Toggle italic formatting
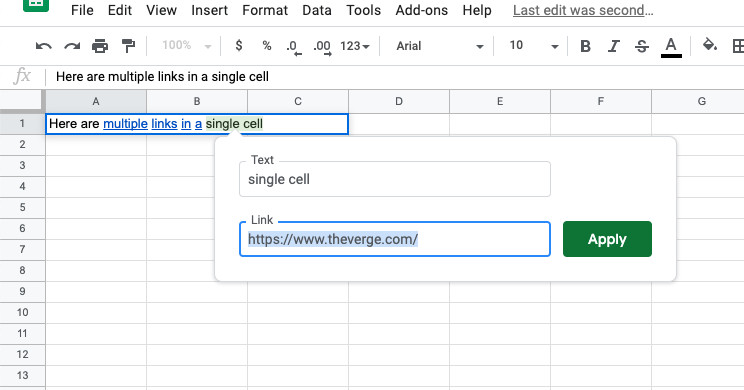The image size is (744, 390). pyautogui.click(x=614, y=46)
